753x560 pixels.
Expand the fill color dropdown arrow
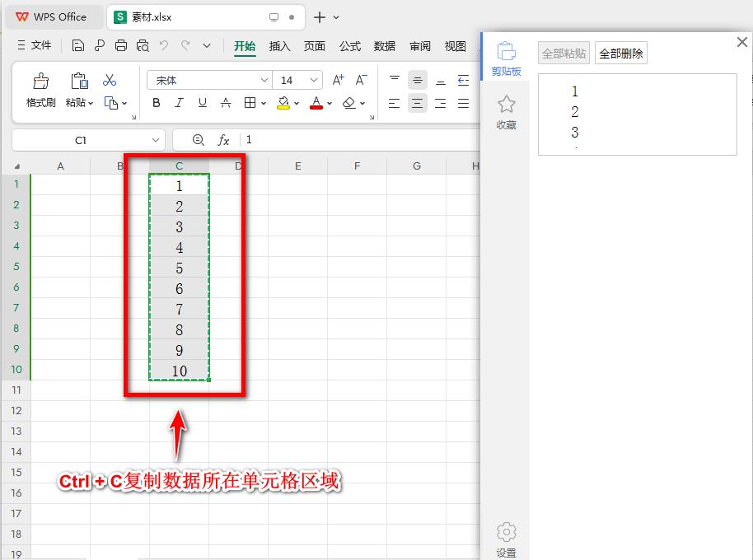[x=297, y=103]
